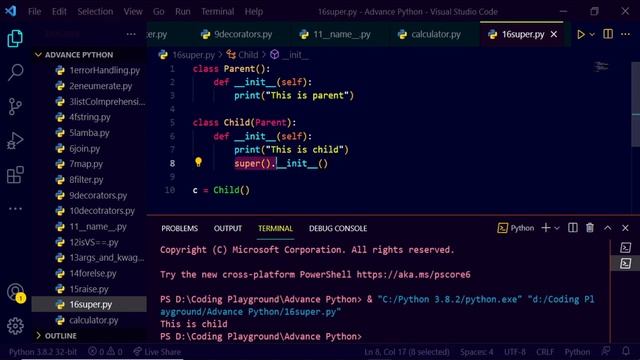
Task: Open the File menu
Action: click(x=35, y=12)
